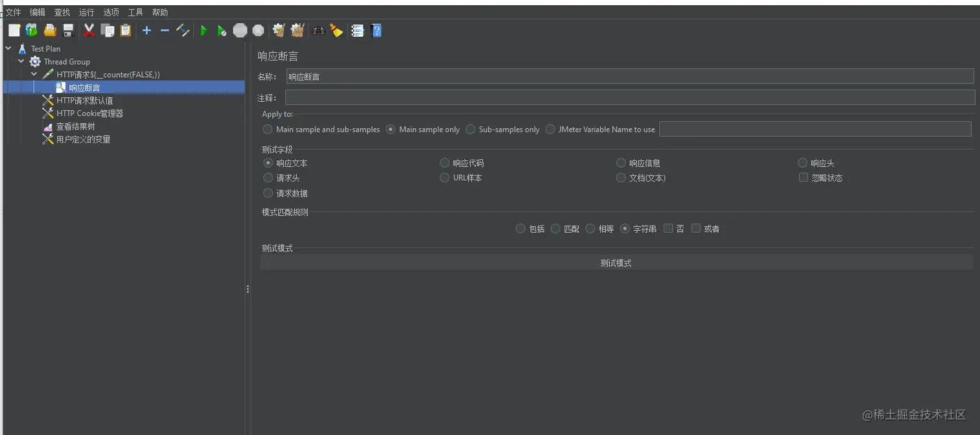Click the panel splitter handle dots

248,289
